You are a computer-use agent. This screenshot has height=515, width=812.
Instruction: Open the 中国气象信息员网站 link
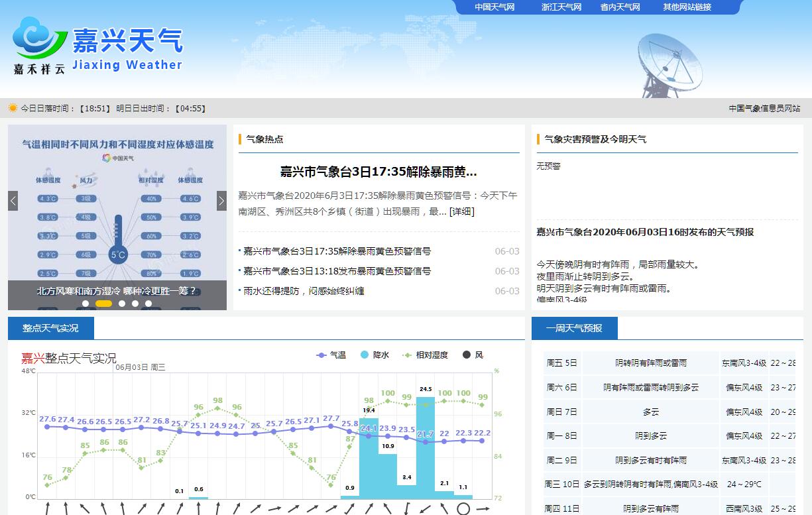[764, 109]
